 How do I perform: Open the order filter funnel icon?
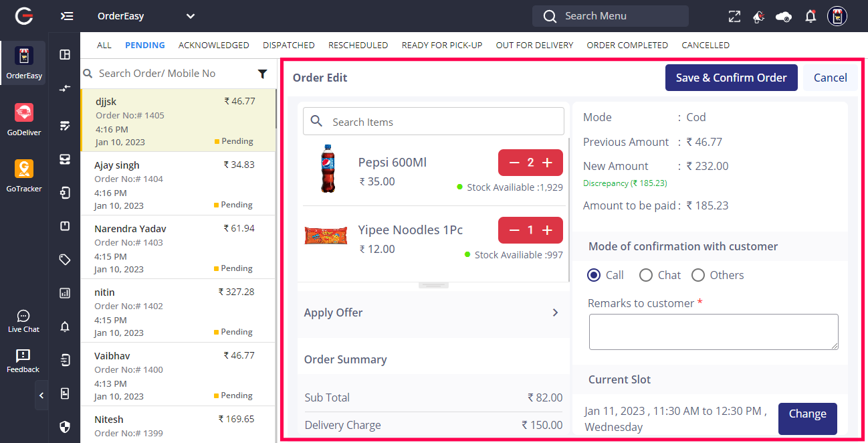(262, 74)
